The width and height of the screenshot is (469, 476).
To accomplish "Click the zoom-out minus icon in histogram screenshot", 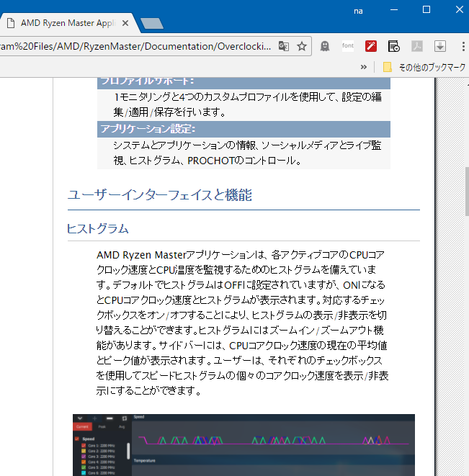I will click(110, 418).
